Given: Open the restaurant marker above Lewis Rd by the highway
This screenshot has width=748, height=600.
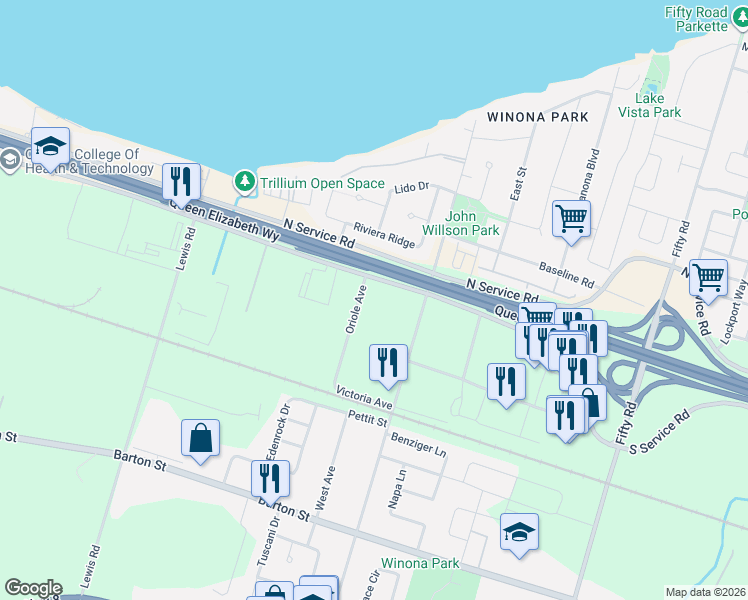Looking at the screenshot, I should pyautogui.click(x=181, y=183).
